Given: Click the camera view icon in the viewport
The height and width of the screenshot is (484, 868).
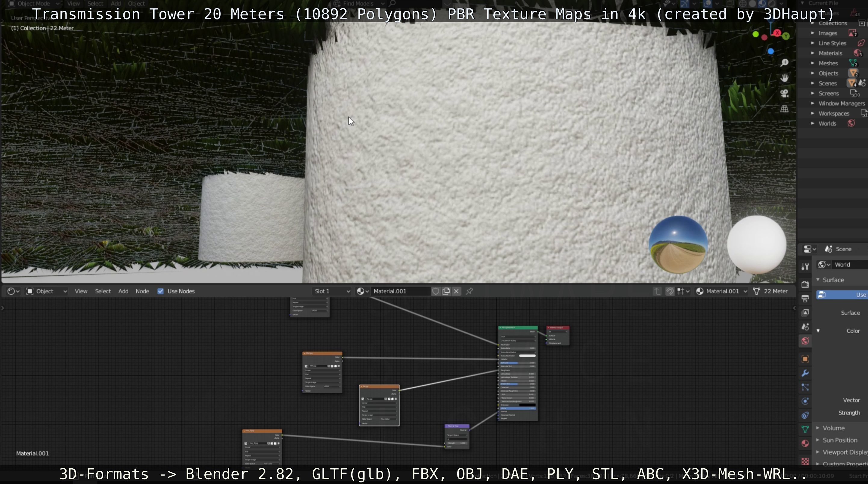Looking at the screenshot, I should pos(784,93).
